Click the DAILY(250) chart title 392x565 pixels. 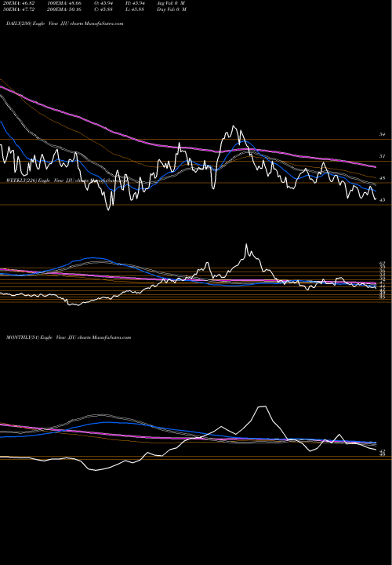point(65,24)
